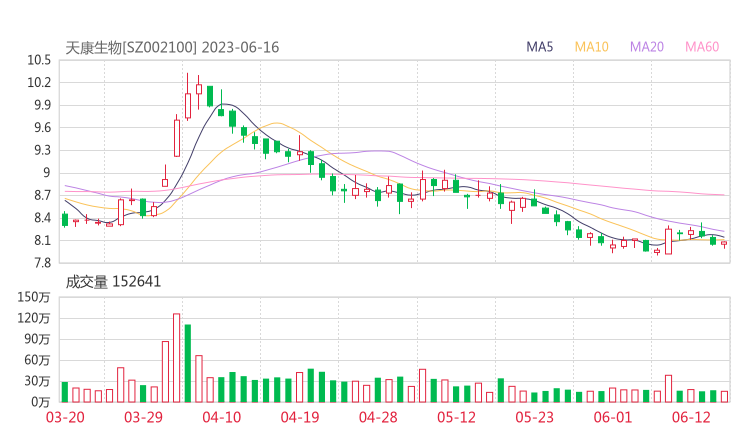Click the 04-28 date axis label
The image size is (740, 440).
click(378, 417)
